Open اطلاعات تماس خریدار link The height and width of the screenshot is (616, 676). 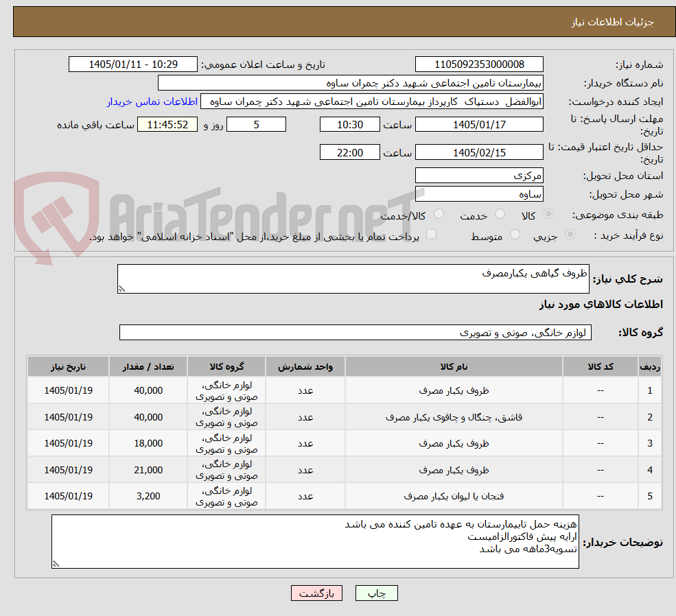[x=152, y=102]
